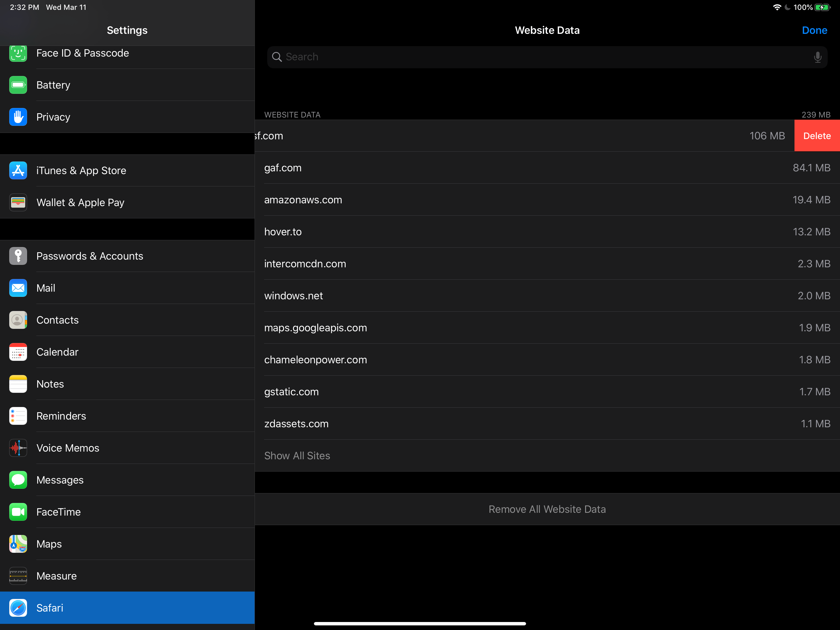840x630 pixels.
Task: Open the Contacts settings icon
Action: coord(18,320)
